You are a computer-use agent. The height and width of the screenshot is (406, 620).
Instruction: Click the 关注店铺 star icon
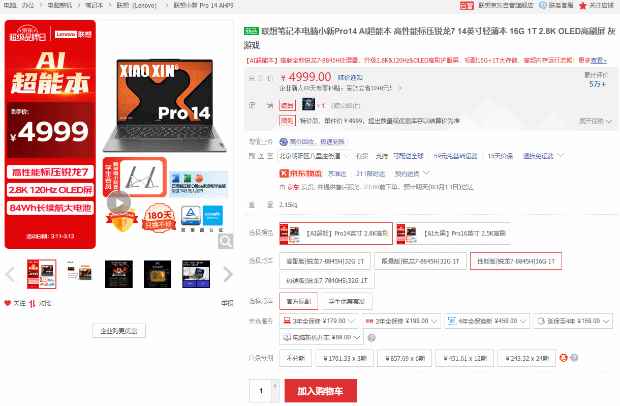(582, 5)
